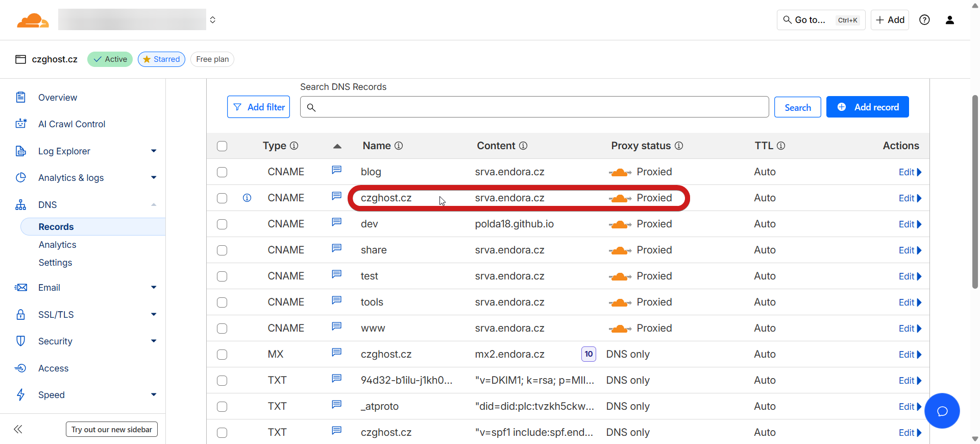This screenshot has width=980, height=444.
Task: Expand the SSL/TLS sidebar menu
Action: pos(154,315)
